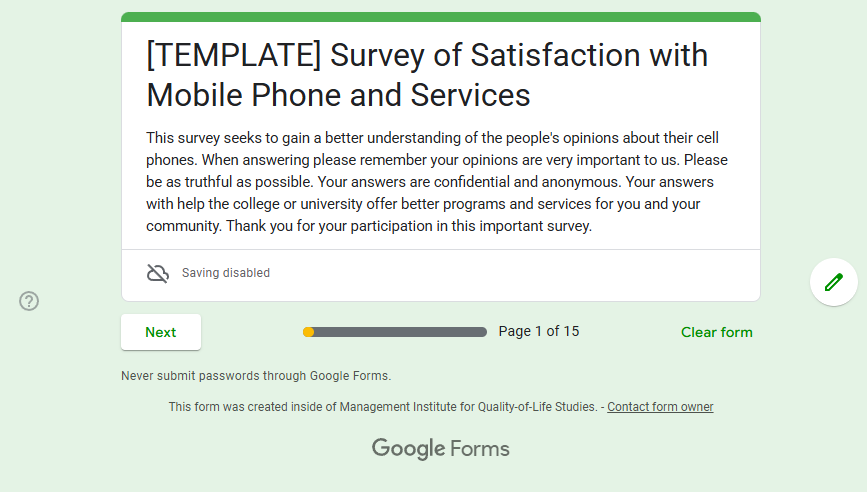Image resolution: width=867 pixels, height=492 pixels.
Task: Click Clear form
Action: click(x=716, y=332)
